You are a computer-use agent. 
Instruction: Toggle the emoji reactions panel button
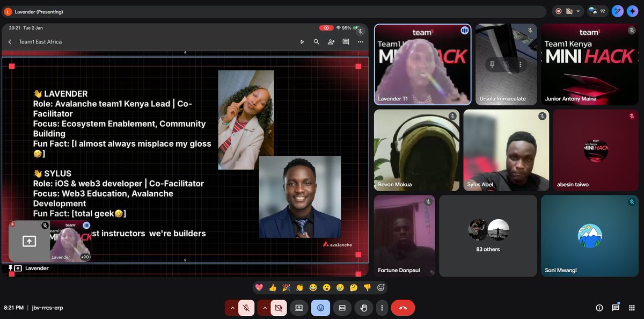pos(320,308)
